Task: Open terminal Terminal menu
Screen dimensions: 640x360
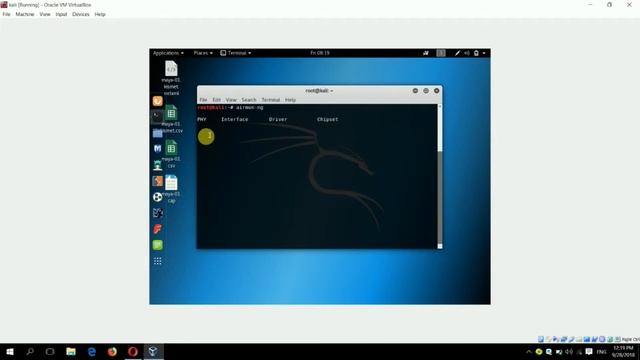Action: (271, 100)
